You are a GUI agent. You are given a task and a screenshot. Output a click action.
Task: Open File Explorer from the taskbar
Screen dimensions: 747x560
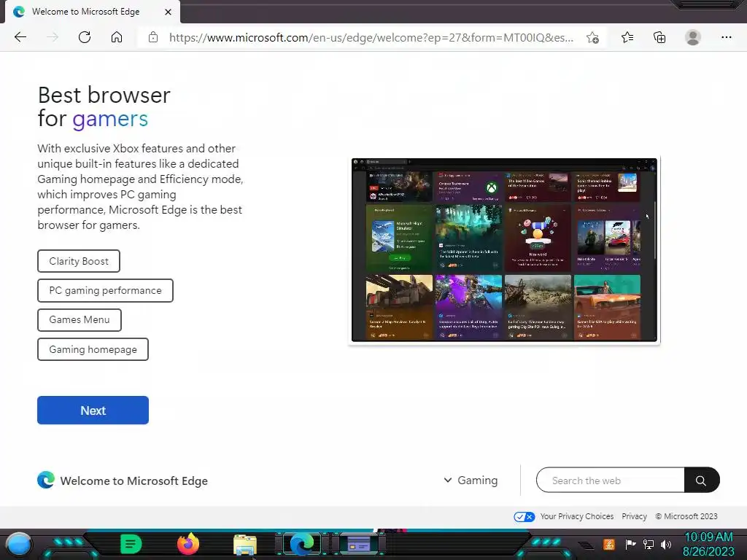pos(245,545)
